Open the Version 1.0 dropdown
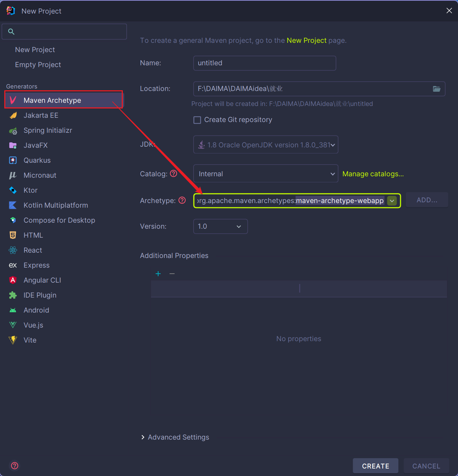This screenshot has width=458, height=476. pyautogui.click(x=220, y=226)
